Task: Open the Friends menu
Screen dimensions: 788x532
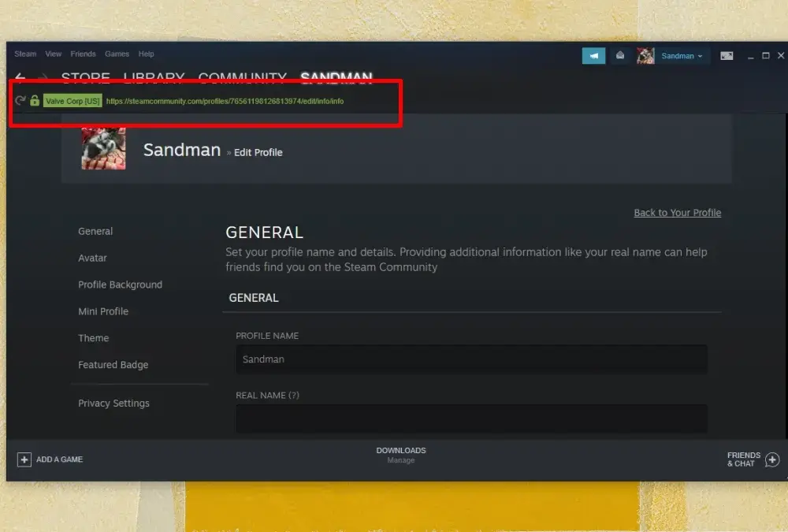Action: click(x=83, y=54)
